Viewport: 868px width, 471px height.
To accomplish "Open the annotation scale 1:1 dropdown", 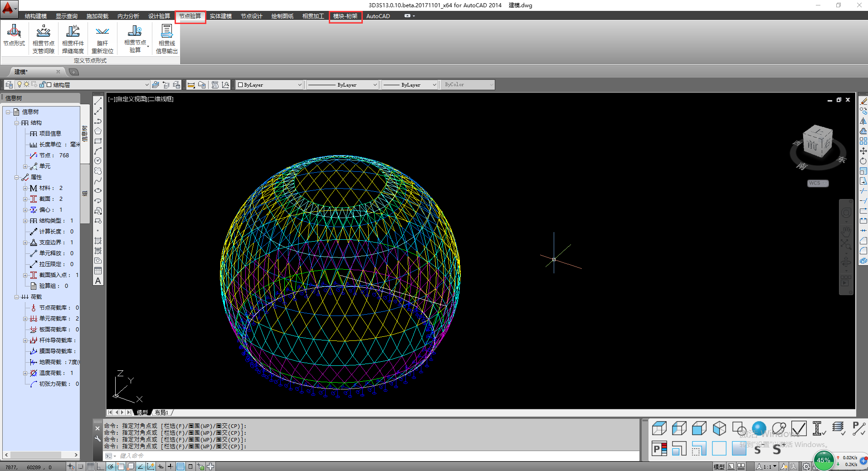I will (x=767, y=466).
